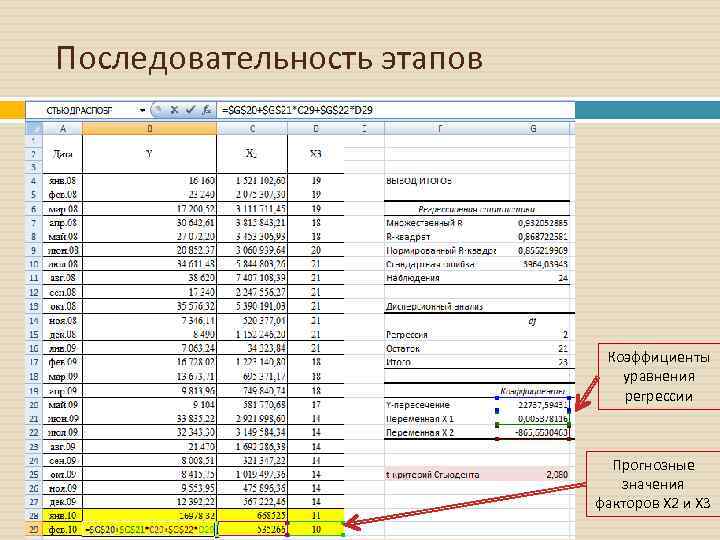
Task: Select column D header
Action: (x=315, y=129)
